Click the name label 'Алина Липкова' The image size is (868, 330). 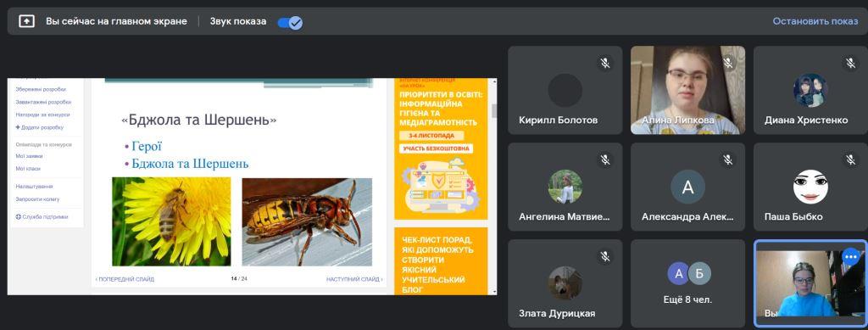(x=678, y=120)
